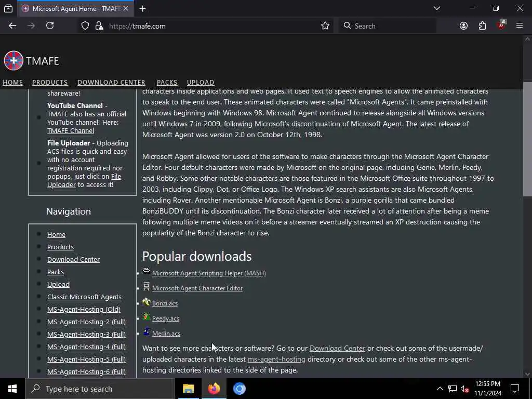Open the Firefox hamburger menu

click(520, 26)
